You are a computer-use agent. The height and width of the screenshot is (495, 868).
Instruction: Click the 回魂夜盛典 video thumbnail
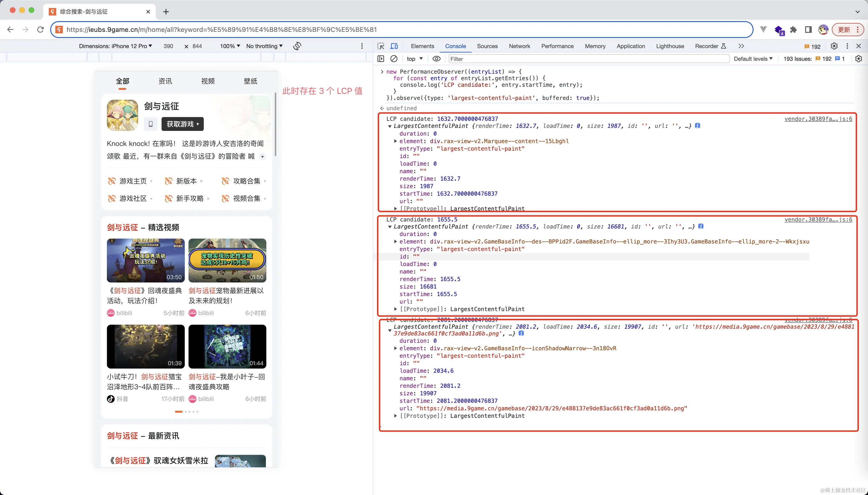point(146,260)
